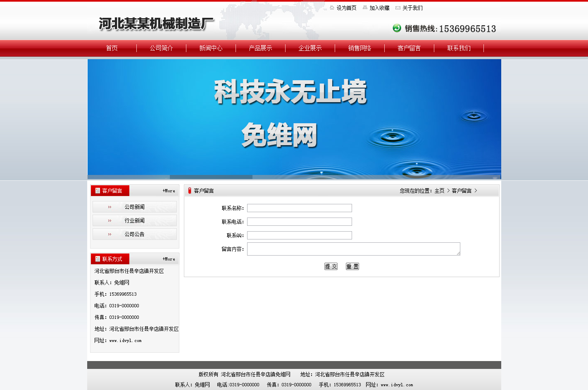The height and width of the screenshot is (390, 588).
Task: Click the home icon beside 设为首页
Action: click(332, 7)
